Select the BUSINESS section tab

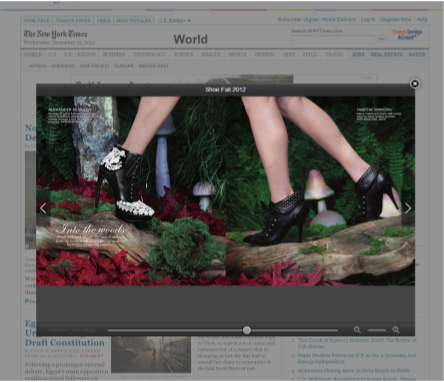[114, 54]
